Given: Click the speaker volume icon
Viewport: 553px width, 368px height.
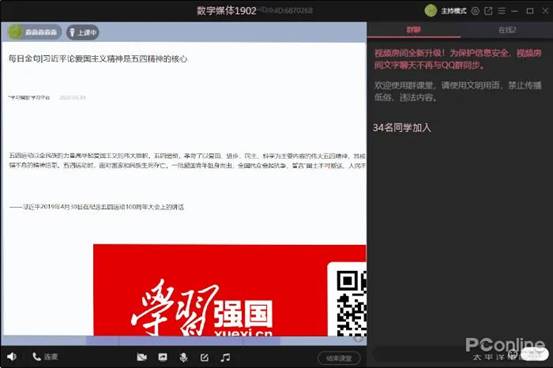Looking at the screenshot, I should coord(12,357).
